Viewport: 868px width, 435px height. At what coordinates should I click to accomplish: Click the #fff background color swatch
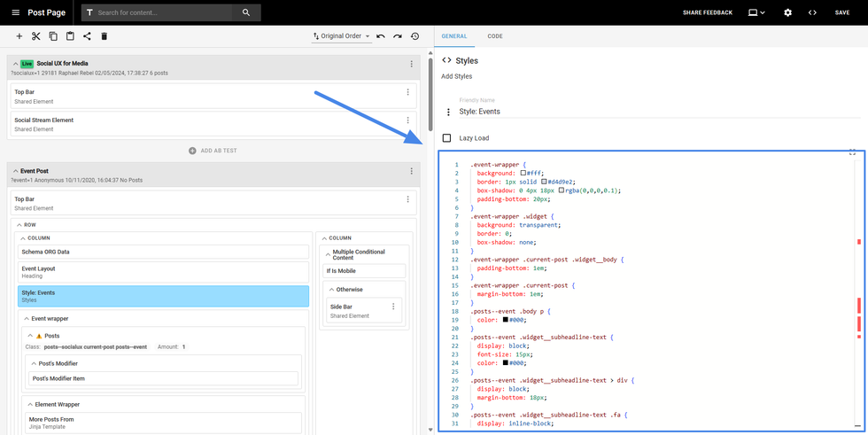(523, 174)
